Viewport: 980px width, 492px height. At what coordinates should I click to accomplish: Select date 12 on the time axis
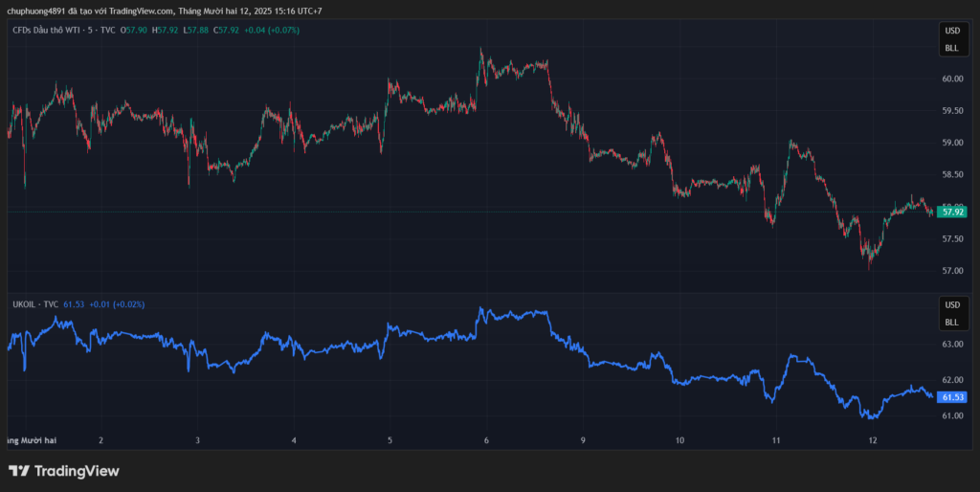pyautogui.click(x=873, y=440)
